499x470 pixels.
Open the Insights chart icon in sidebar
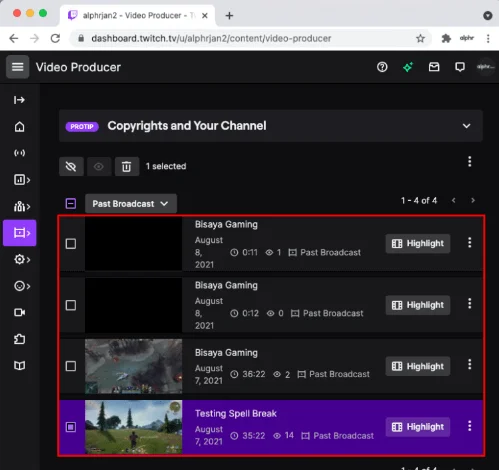pos(21,180)
